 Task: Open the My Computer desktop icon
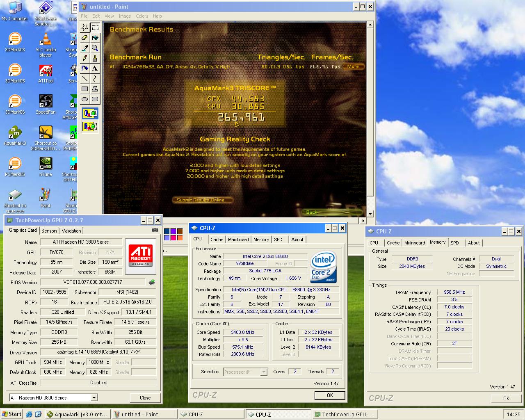coord(15,11)
